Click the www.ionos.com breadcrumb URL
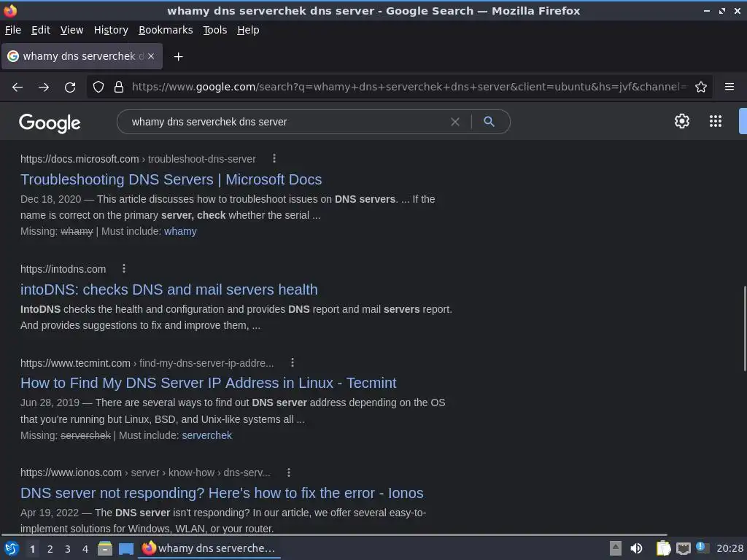Screen dimensions: 747x560 click(x=145, y=472)
